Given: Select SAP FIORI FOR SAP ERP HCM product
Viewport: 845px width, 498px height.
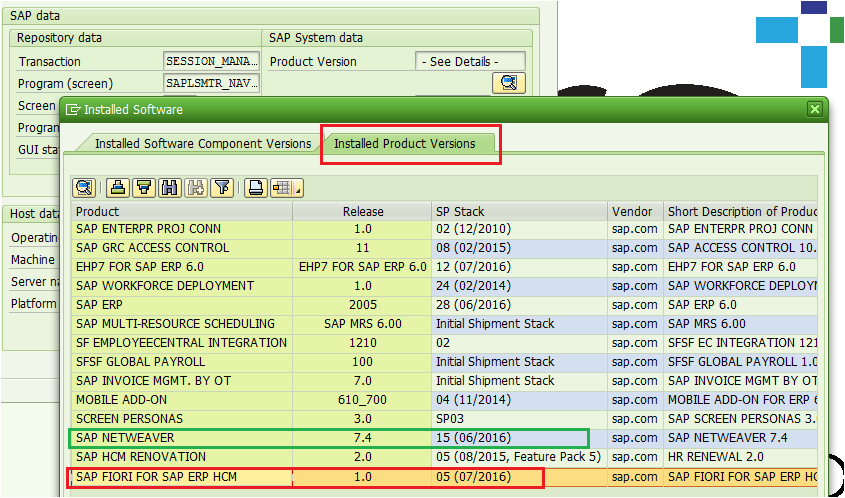Looking at the screenshot, I should (x=182, y=476).
